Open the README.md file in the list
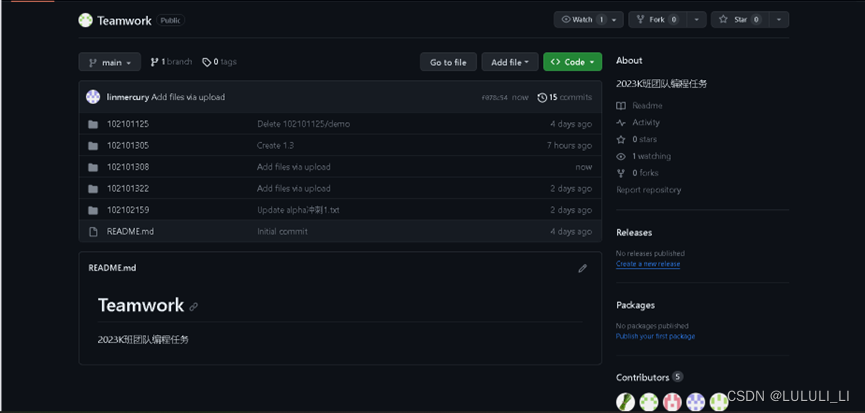Screen dimensions: 865x413 [130, 232]
